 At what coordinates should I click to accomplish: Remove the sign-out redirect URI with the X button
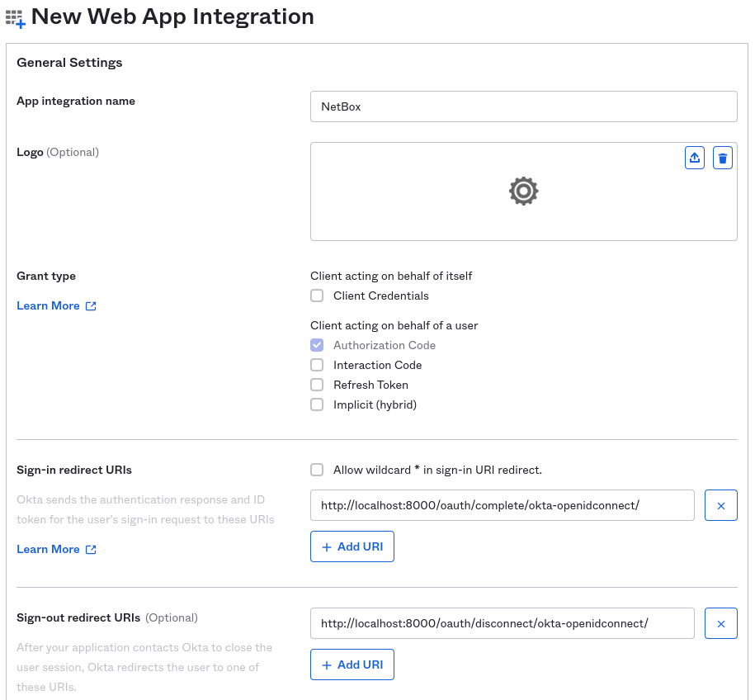coord(720,623)
